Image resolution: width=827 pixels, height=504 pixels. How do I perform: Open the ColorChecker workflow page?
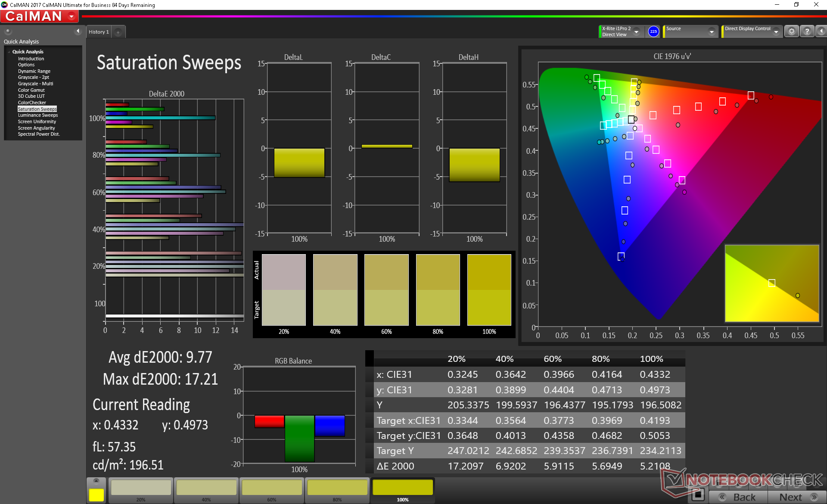click(x=31, y=103)
